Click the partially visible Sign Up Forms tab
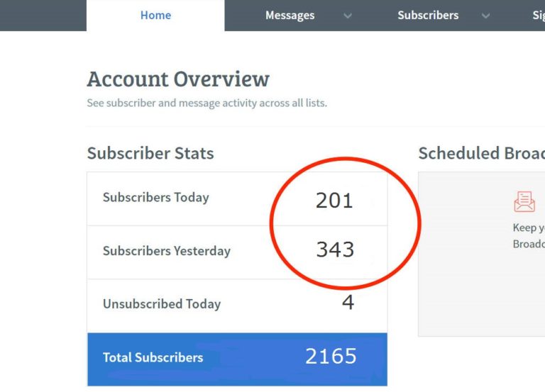 (539, 16)
